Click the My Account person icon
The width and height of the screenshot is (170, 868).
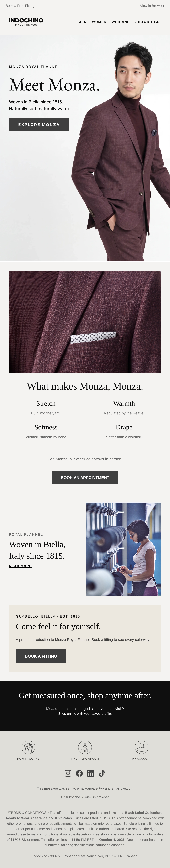[142, 747]
